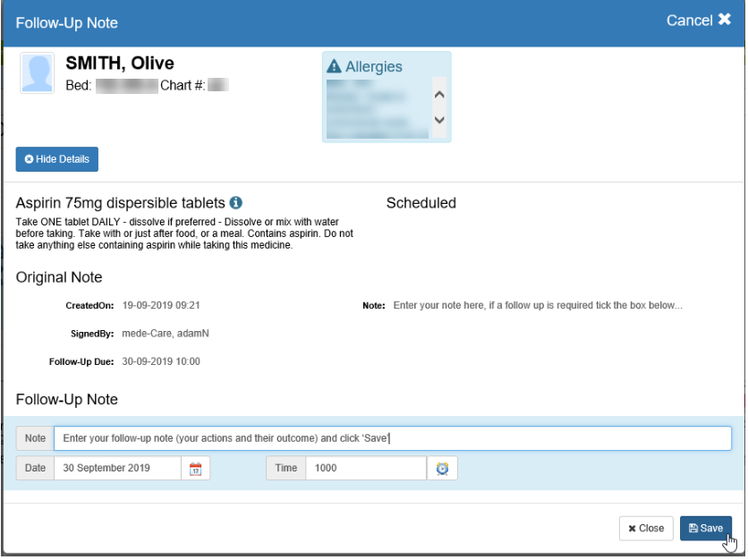748x560 pixels.
Task: Click the Date field showing 30 September 2019
Action: click(117, 469)
